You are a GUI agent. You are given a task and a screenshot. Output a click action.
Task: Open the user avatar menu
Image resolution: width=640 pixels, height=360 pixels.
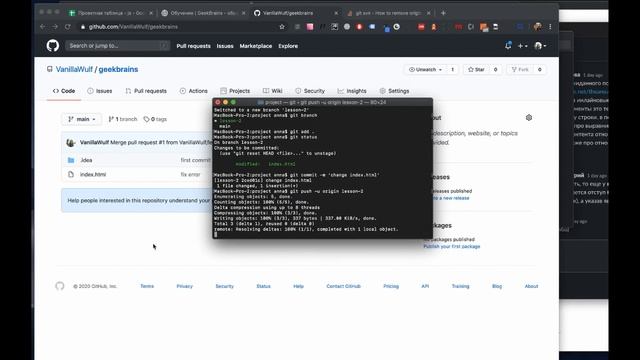[x=540, y=46]
